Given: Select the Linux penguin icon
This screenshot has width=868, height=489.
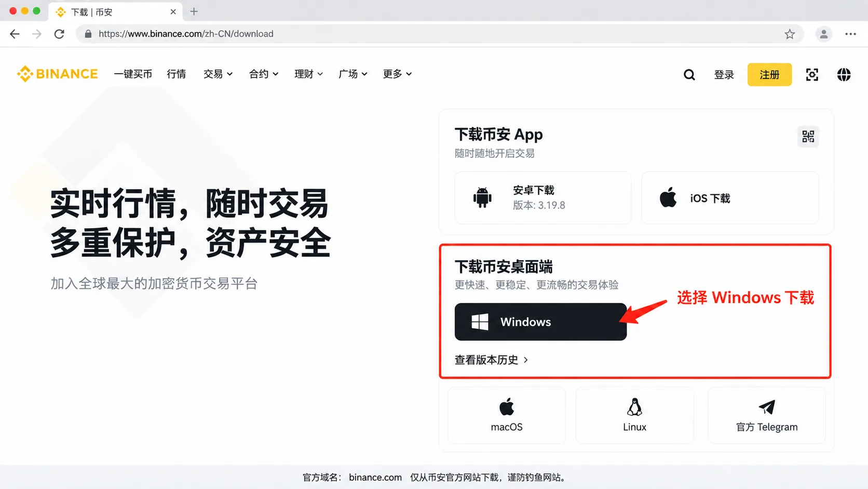Looking at the screenshot, I should (x=634, y=407).
